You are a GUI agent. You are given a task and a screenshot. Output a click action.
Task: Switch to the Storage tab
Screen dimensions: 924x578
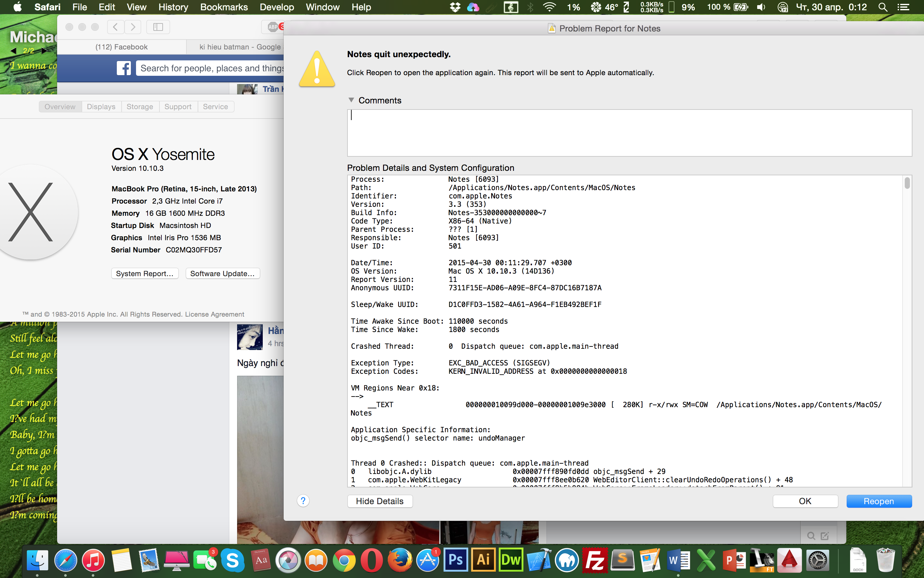tap(140, 107)
